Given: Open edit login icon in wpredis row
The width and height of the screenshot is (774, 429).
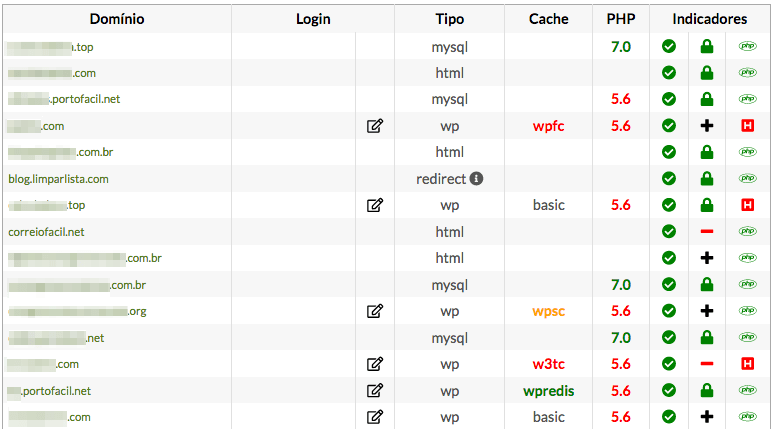Looking at the screenshot, I should [x=375, y=390].
